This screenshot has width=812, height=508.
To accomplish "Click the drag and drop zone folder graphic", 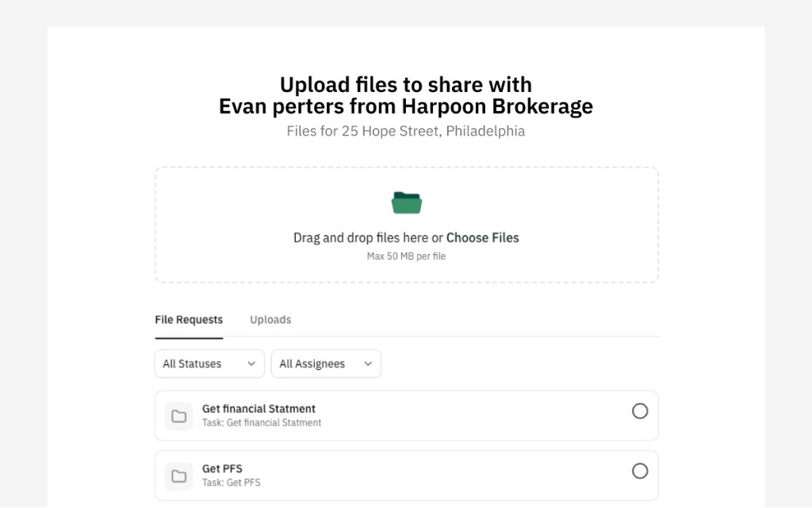I will click(x=406, y=202).
